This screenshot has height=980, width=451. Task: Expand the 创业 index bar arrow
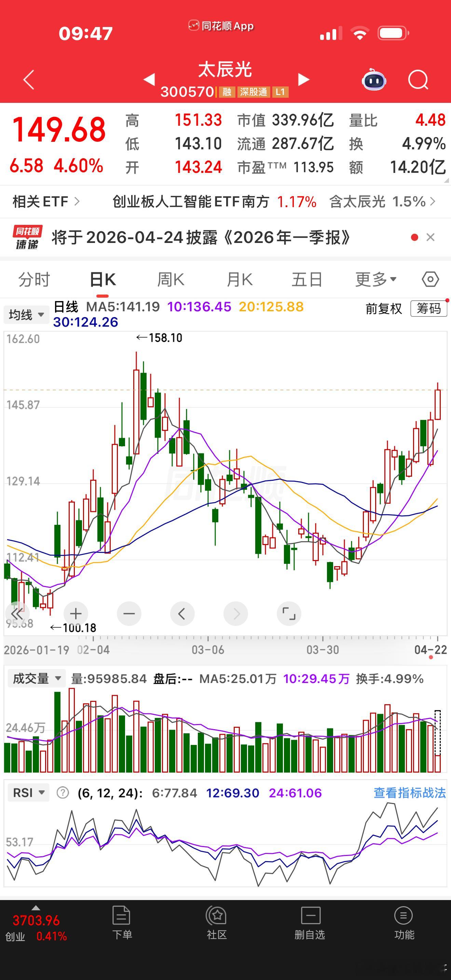coord(36,908)
